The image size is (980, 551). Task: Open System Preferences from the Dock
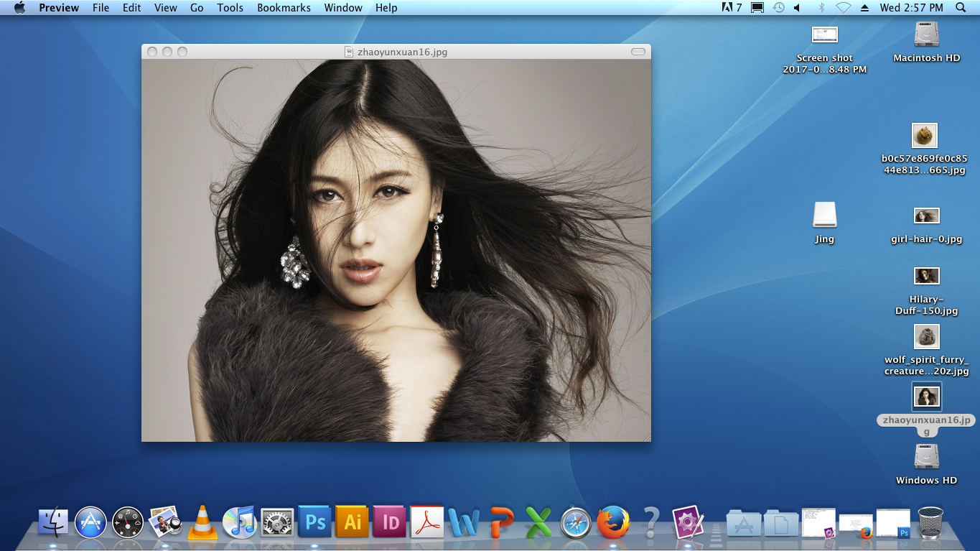point(277,522)
